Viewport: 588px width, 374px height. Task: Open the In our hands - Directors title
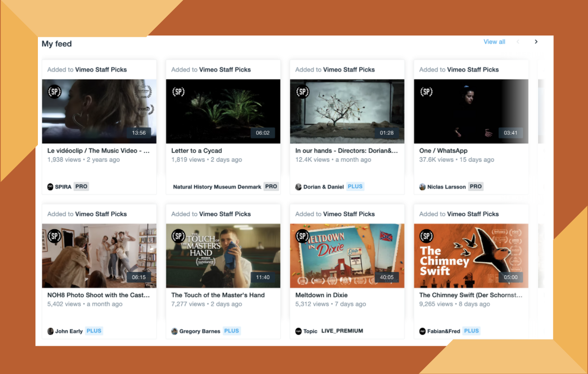coord(347,151)
